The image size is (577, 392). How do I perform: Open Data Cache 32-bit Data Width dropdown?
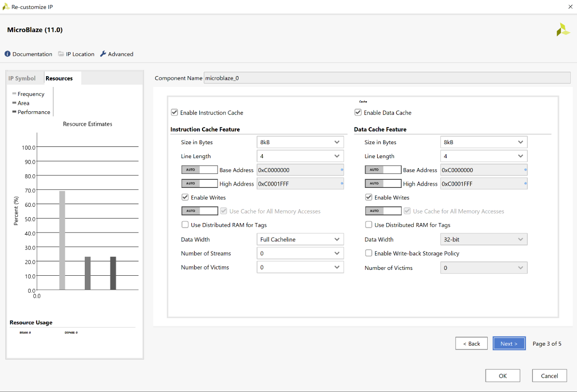tap(484, 239)
